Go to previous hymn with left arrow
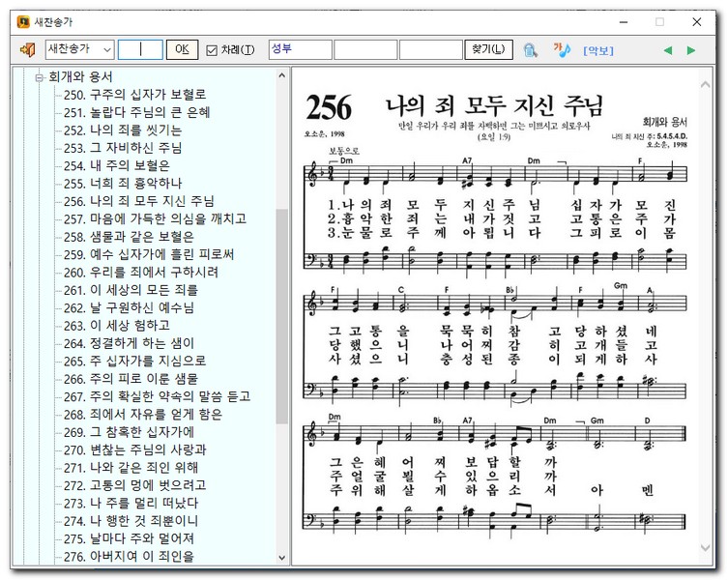The image size is (728, 580). coord(667,50)
